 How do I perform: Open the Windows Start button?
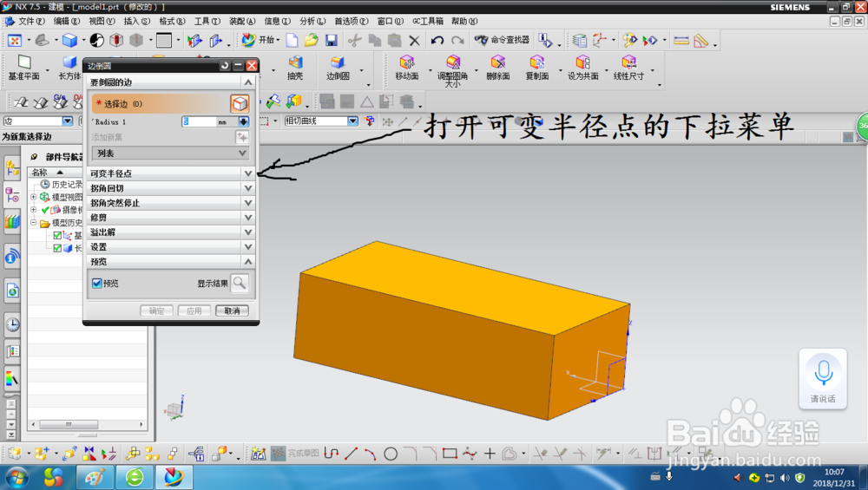click(16, 477)
